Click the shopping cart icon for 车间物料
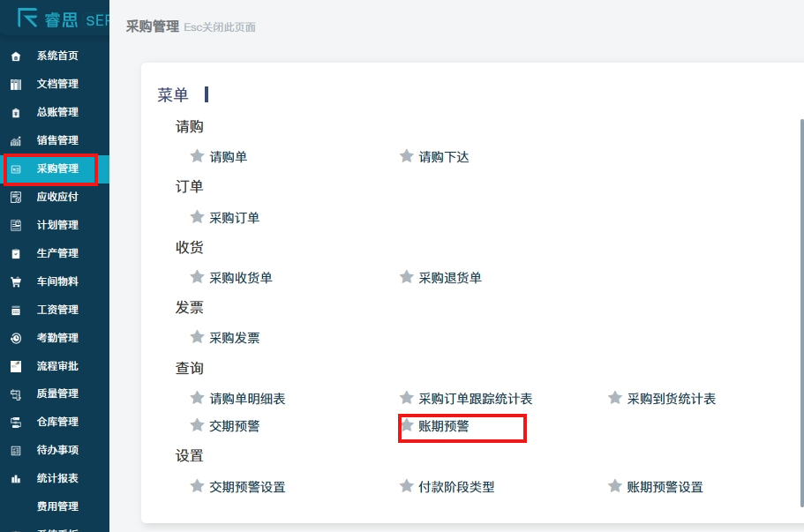 point(15,282)
